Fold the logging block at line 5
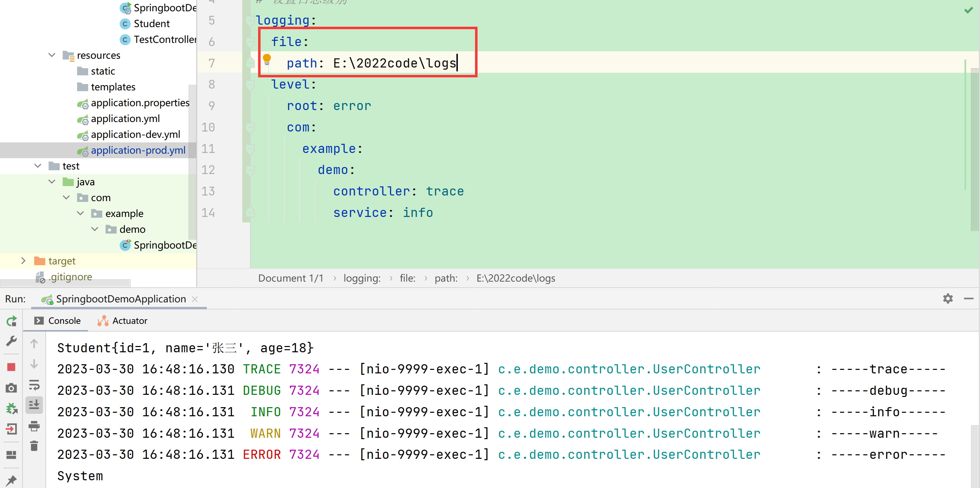 tap(250, 20)
